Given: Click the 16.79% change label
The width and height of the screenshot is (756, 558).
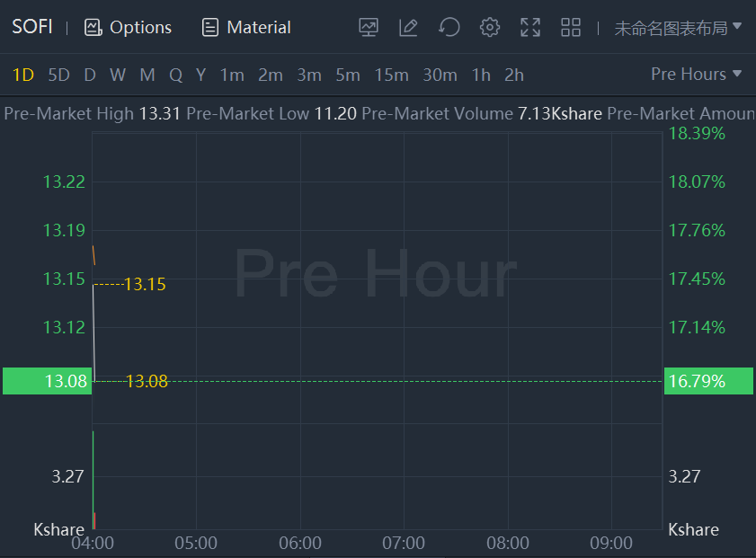Looking at the screenshot, I should tap(696, 381).
